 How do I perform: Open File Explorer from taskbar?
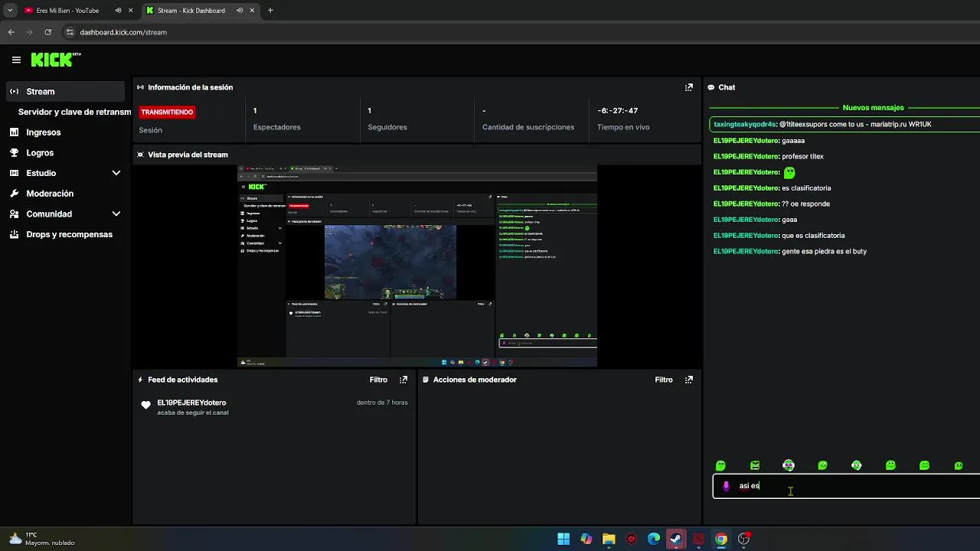point(609,539)
